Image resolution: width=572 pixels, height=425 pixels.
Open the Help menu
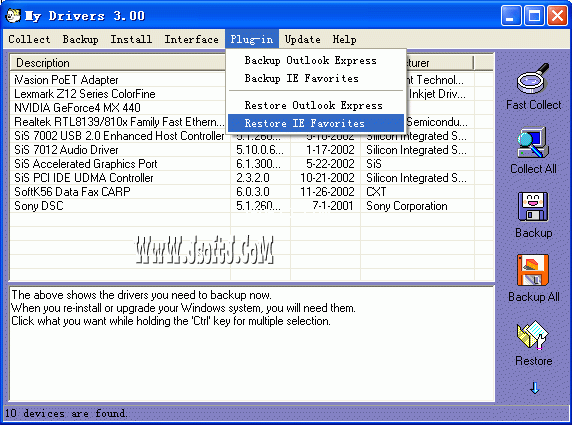(x=344, y=39)
